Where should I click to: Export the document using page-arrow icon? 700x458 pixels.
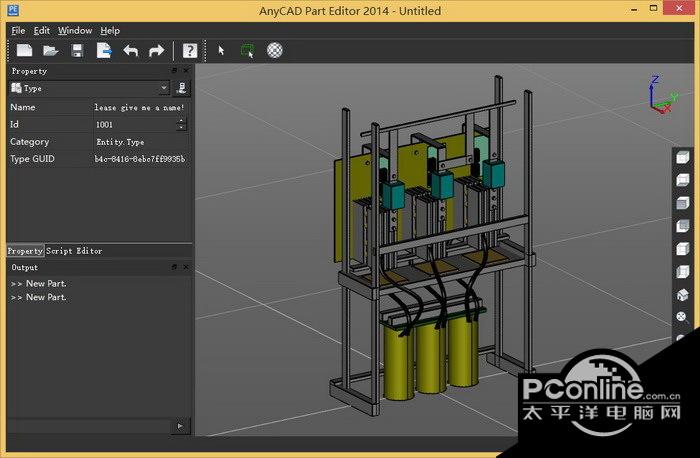point(104,50)
